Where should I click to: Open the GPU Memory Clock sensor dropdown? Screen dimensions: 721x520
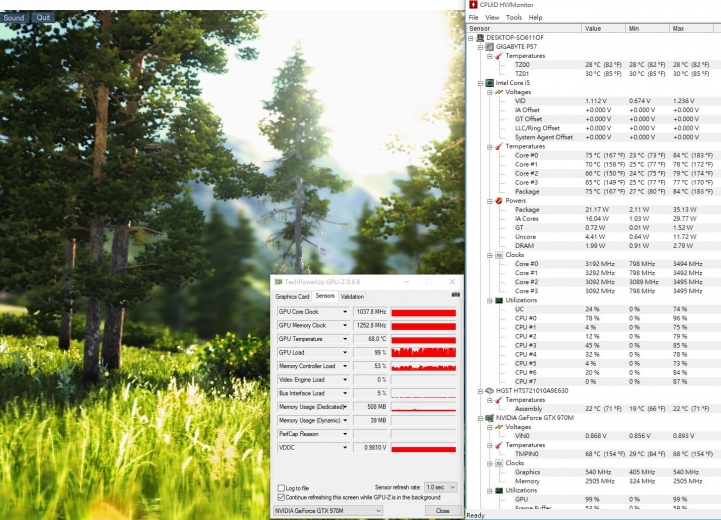345,326
